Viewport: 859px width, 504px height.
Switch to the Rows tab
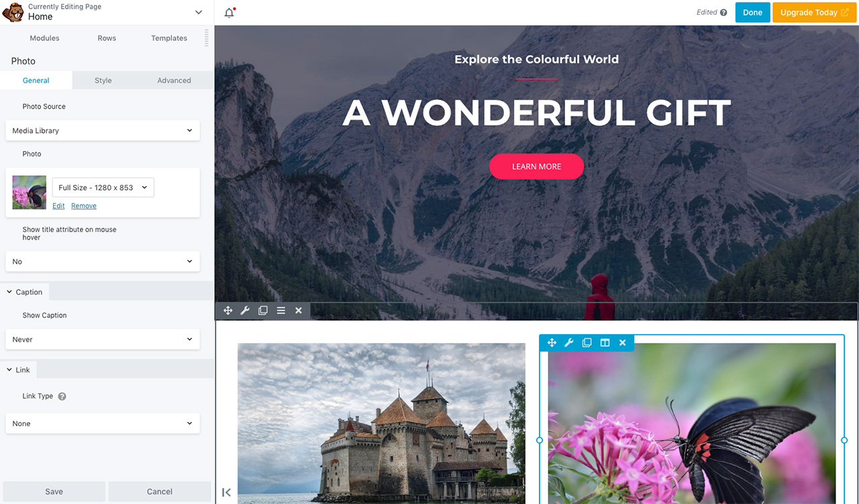[107, 38]
